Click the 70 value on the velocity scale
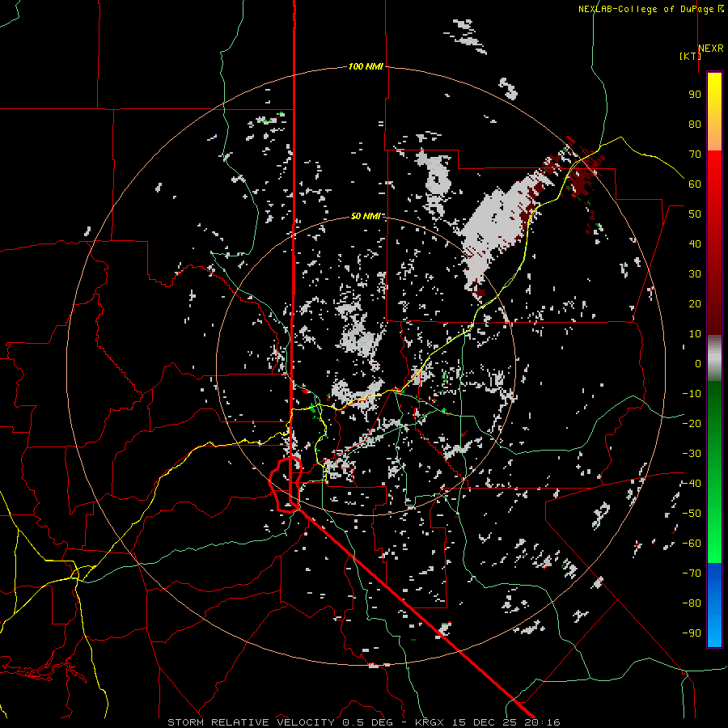The height and width of the screenshot is (728, 728). (x=695, y=154)
